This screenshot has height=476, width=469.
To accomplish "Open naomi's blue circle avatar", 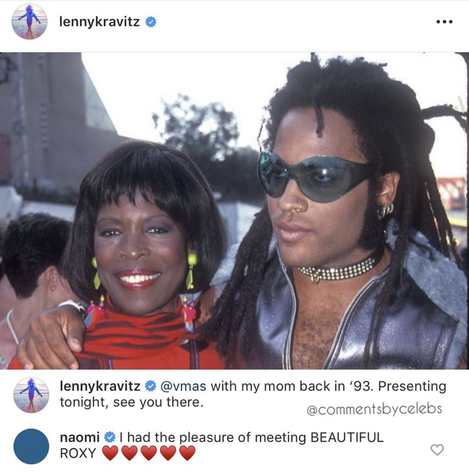I will coord(31,446).
